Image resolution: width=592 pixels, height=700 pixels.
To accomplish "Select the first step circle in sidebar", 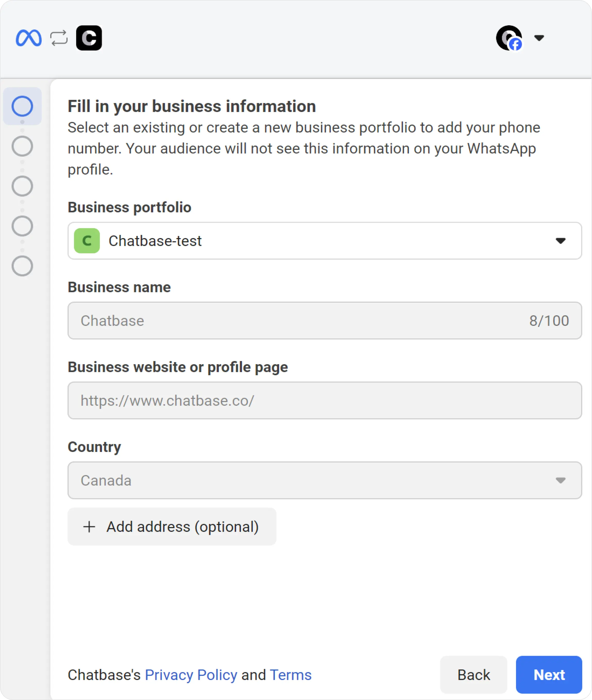I will 22,106.
